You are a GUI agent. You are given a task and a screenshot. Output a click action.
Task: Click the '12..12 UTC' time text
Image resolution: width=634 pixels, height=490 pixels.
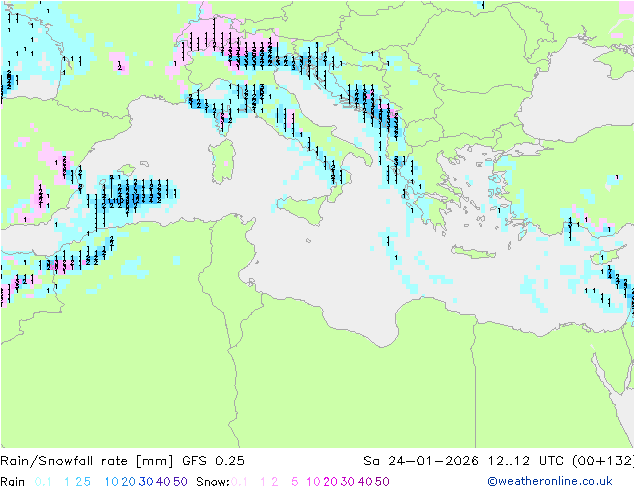526,461
